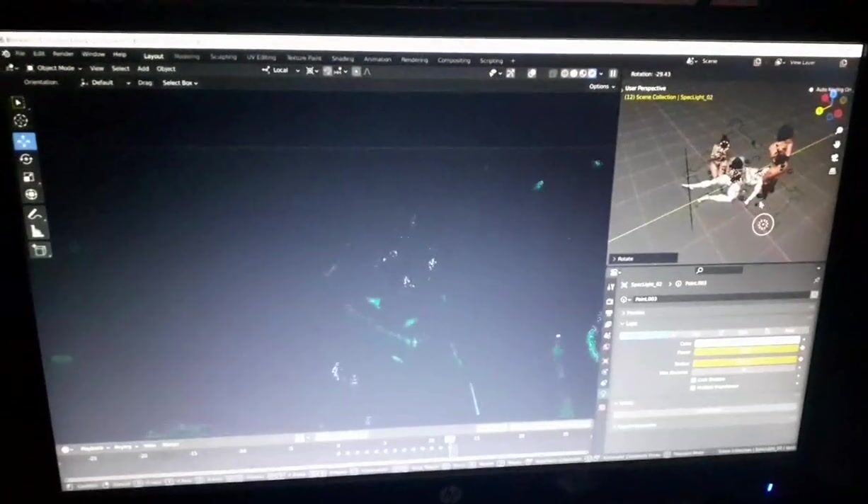Toggle the Multiple Importance checkbox
The height and width of the screenshot is (504, 868).
694,387
